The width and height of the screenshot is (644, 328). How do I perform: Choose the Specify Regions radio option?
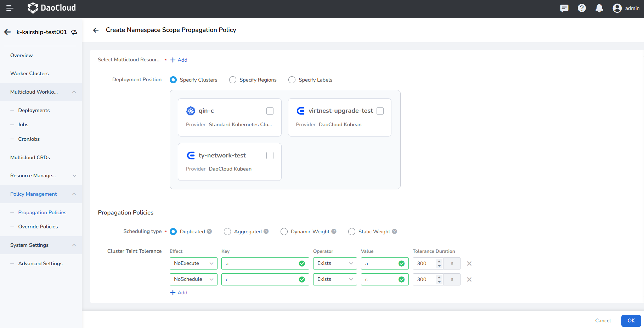click(233, 80)
